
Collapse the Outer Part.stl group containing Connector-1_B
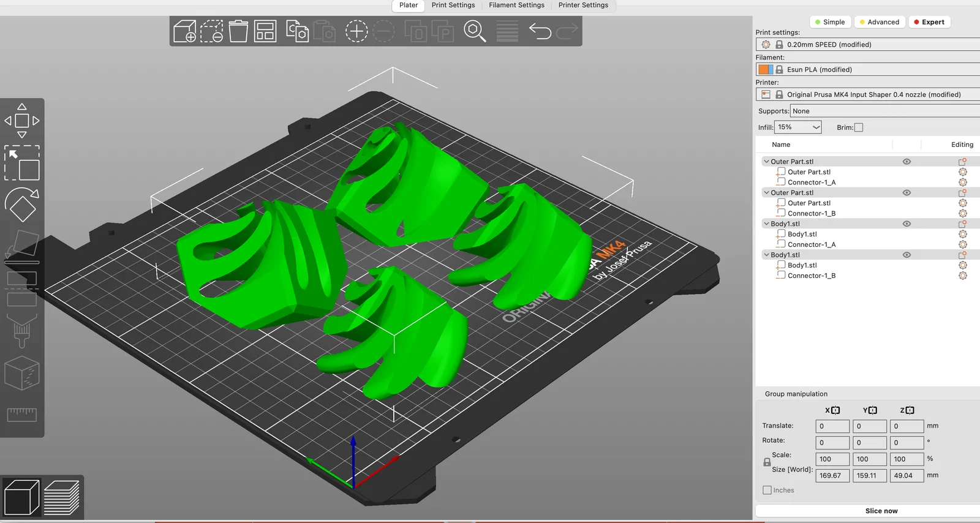766,193
